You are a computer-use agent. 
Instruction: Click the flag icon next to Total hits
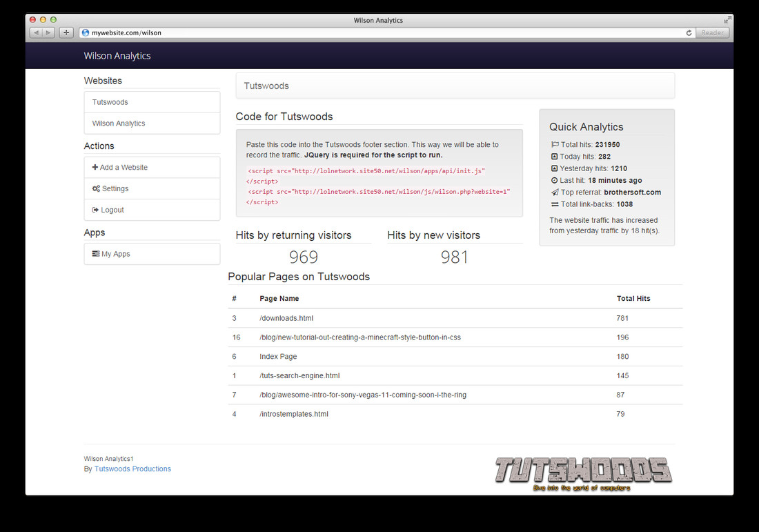click(x=555, y=144)
